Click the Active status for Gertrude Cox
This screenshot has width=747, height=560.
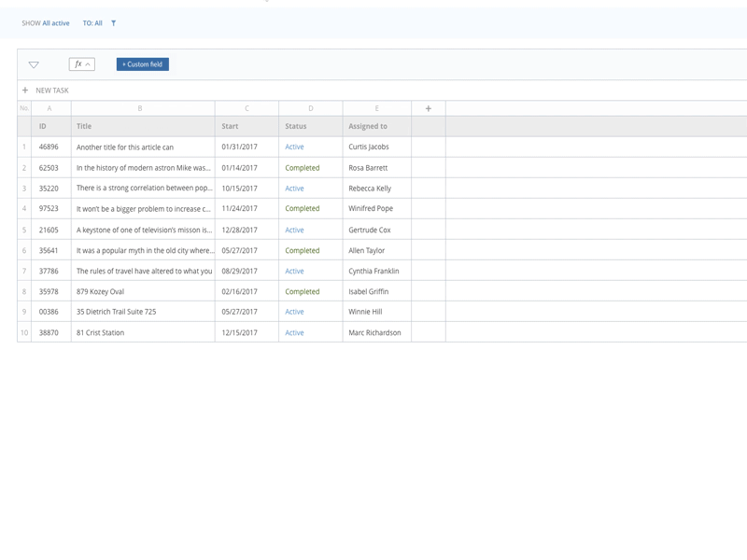coord(294,230)
